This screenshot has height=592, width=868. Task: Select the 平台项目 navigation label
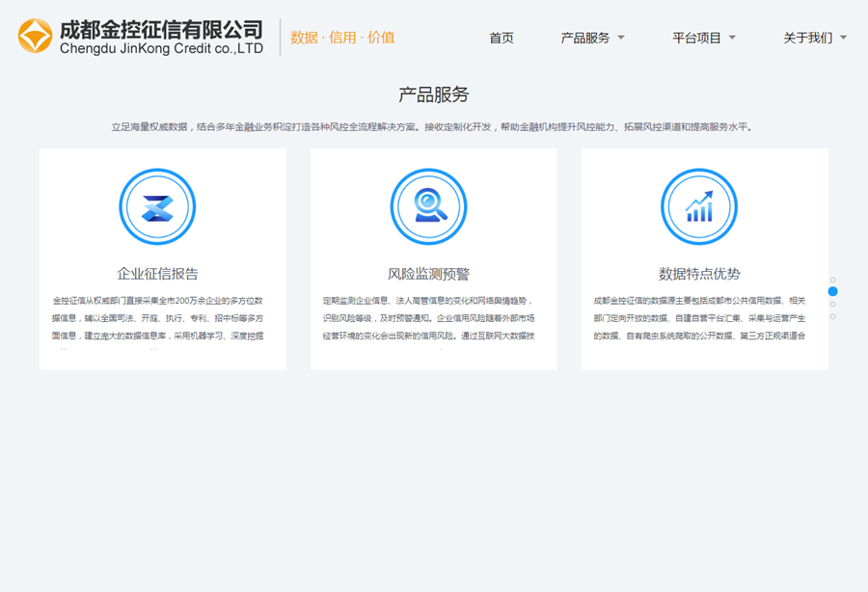click(696, 39)
